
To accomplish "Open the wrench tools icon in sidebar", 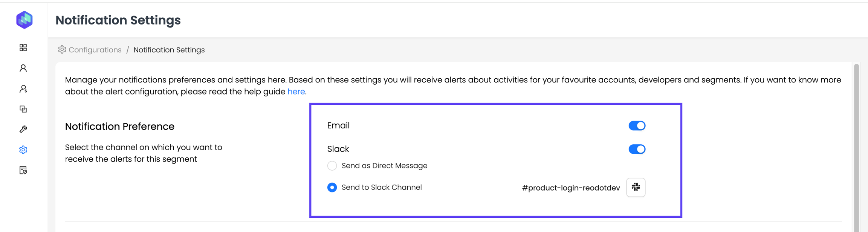I will coord(23,130).
